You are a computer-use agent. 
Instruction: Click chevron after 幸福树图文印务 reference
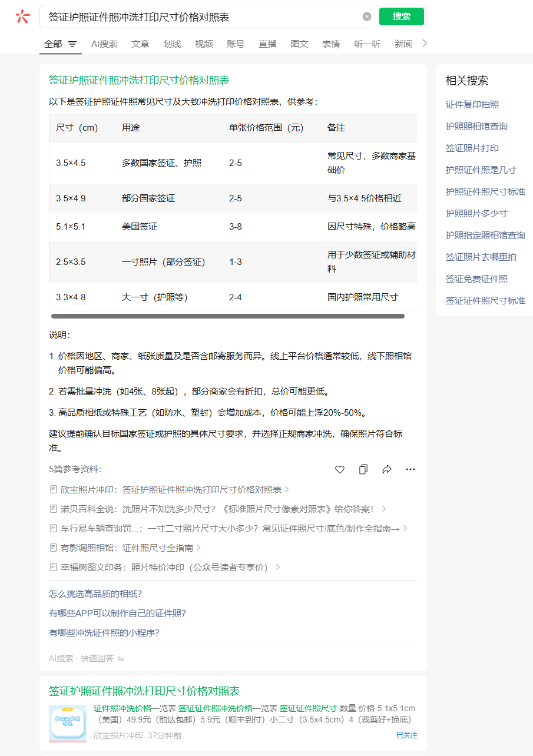pos(278,567)
